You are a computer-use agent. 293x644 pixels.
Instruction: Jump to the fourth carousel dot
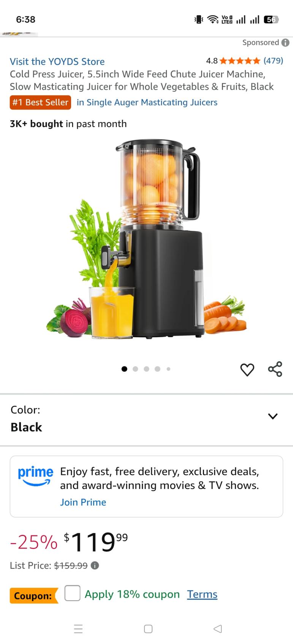(157, 369)
